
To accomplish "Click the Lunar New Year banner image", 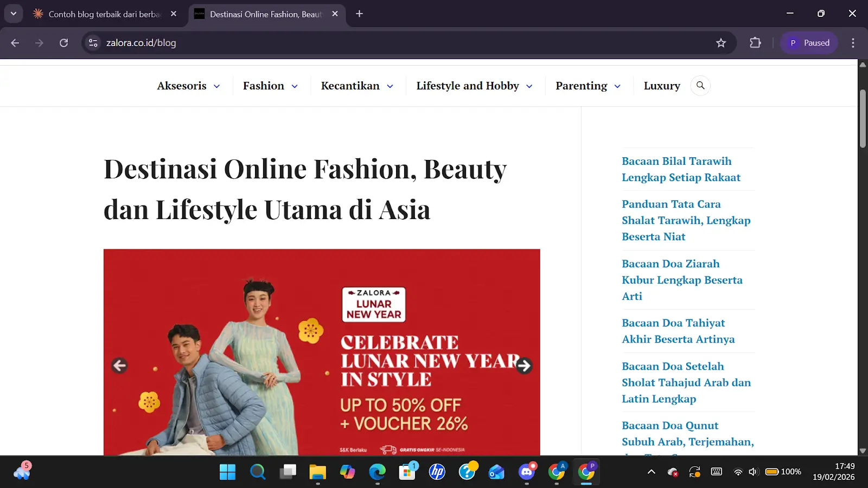I will click(322, 352).
